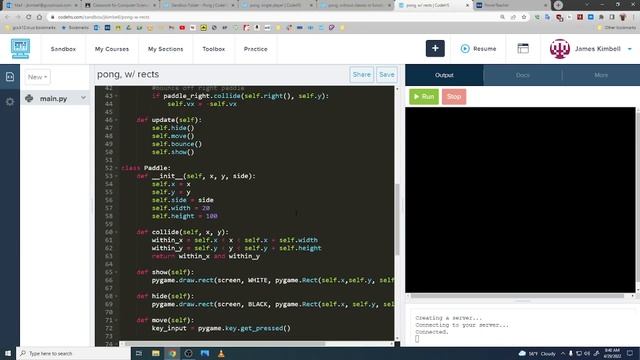Click the 'pong, w/ rects' project title
This screenshot has width=640, height=360.
(128, 74)
